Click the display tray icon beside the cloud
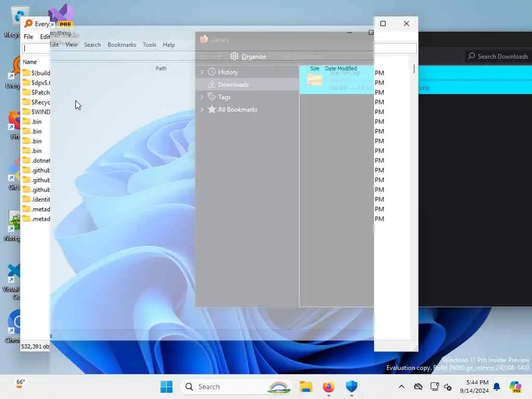 [x=434, y=387]
